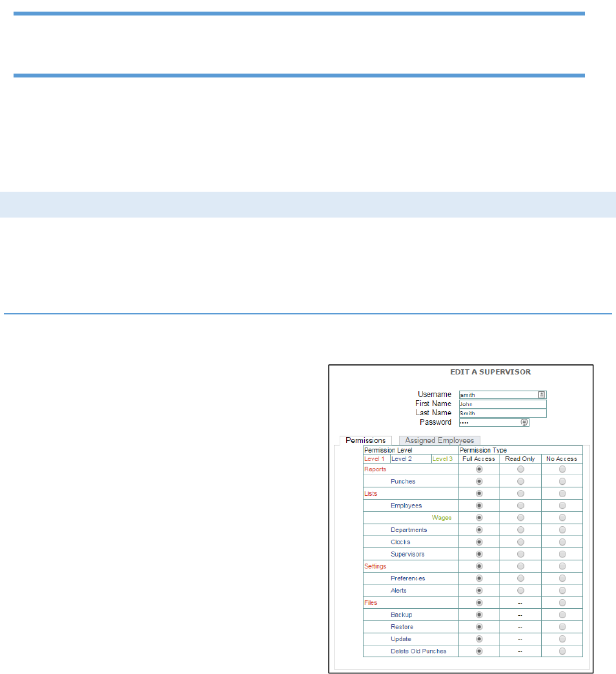The height and width of the screenshot is (674, 616).
Task: Click the EDIT A SUPERVISOR heading
Action: (x=491, y=372)
